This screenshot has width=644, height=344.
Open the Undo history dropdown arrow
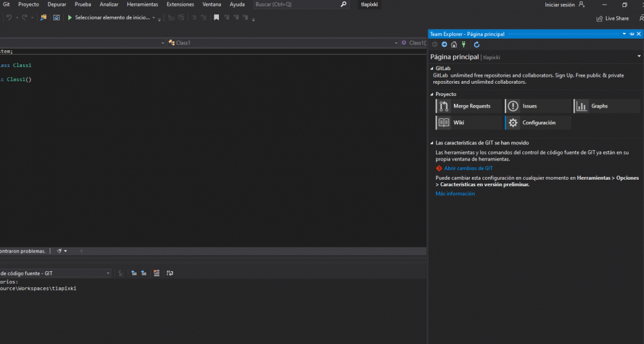[17, 18]
